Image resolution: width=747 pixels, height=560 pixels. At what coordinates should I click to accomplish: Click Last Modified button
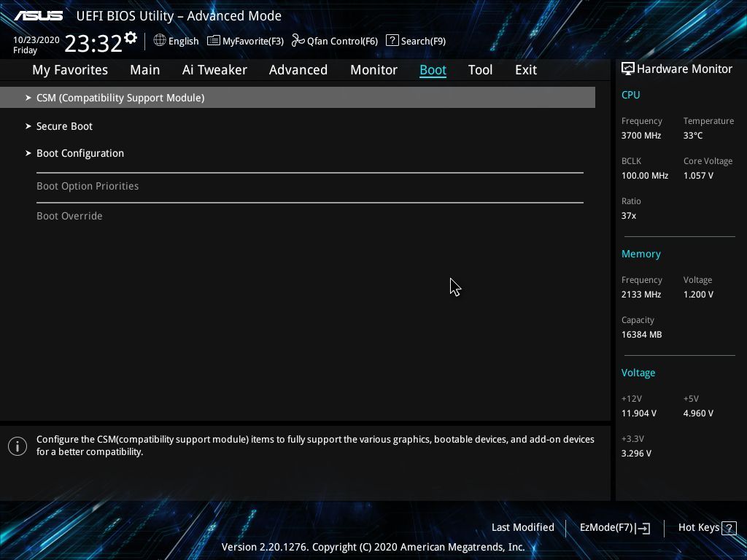tap(522, 527)
